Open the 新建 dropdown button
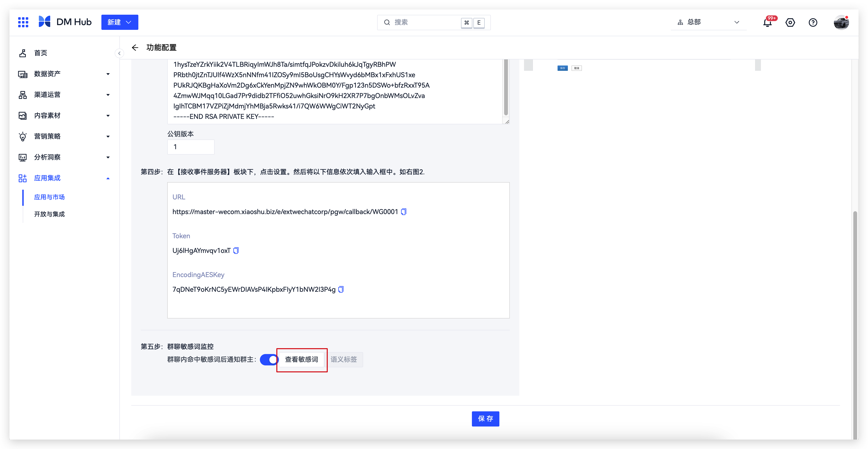 (x=120, y=22)
